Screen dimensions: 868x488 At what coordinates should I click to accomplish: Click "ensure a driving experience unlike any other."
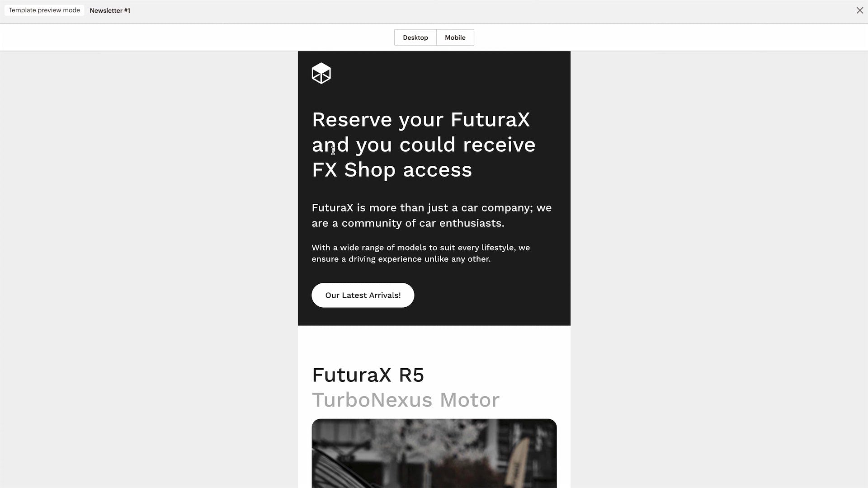coord(401,259)
